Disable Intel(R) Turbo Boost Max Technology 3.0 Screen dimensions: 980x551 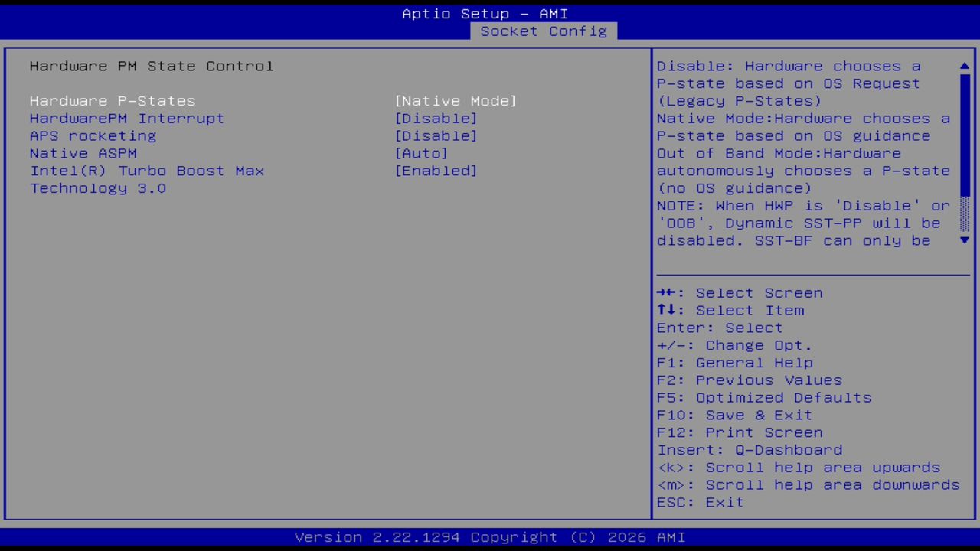click(436, 171)
